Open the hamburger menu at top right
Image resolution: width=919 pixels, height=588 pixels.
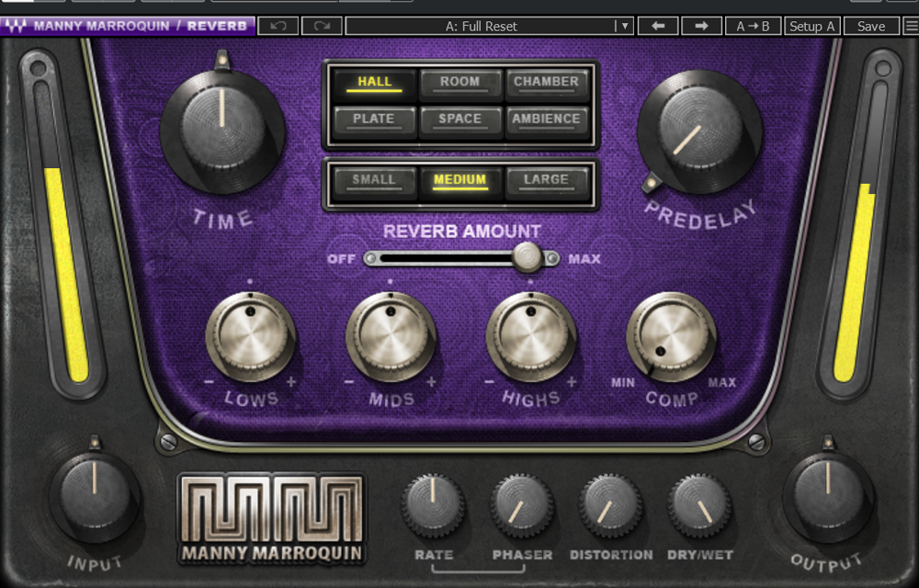pos(911,27)
